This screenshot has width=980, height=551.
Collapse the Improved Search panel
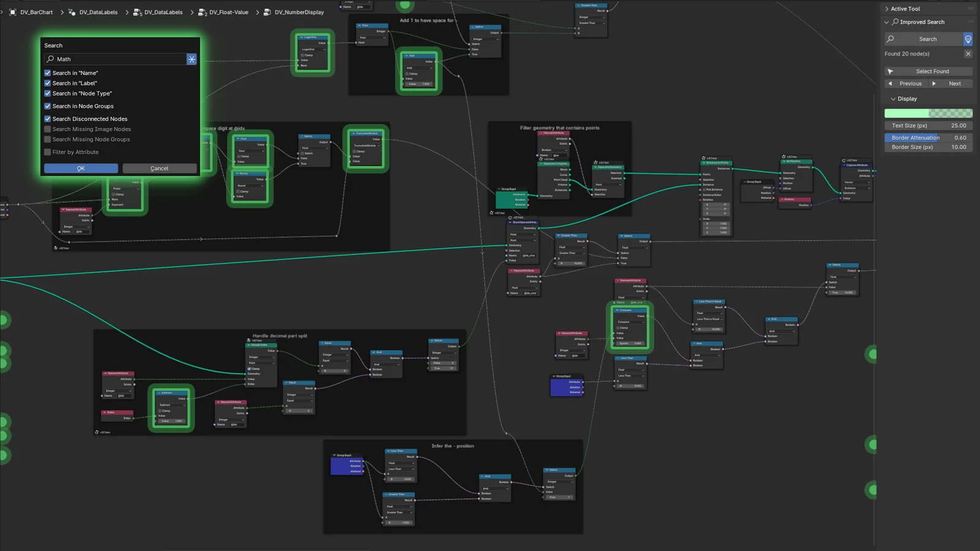886,22
